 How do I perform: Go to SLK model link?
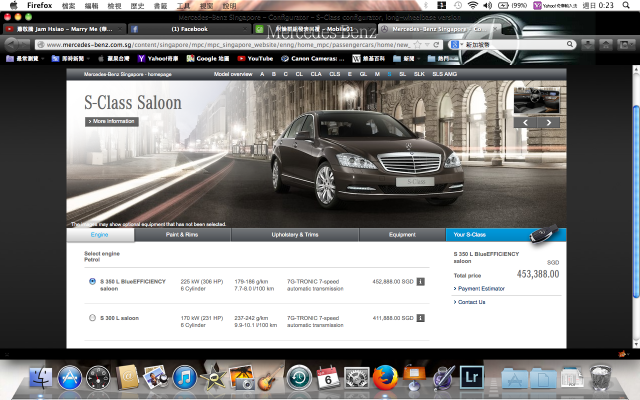[x=419, y=74]
